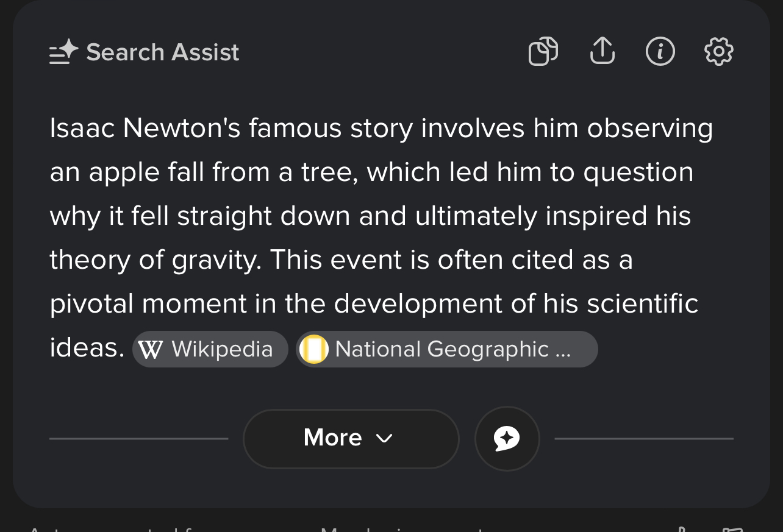
Task: Start a follow-up chat with the bubble icon
Action: (507, 439)
